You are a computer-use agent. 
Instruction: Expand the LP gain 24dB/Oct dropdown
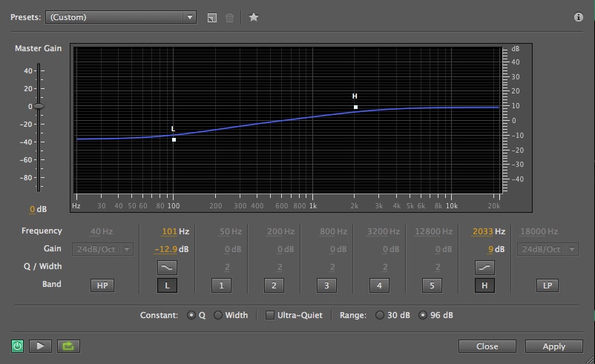[x=548, y=249]
